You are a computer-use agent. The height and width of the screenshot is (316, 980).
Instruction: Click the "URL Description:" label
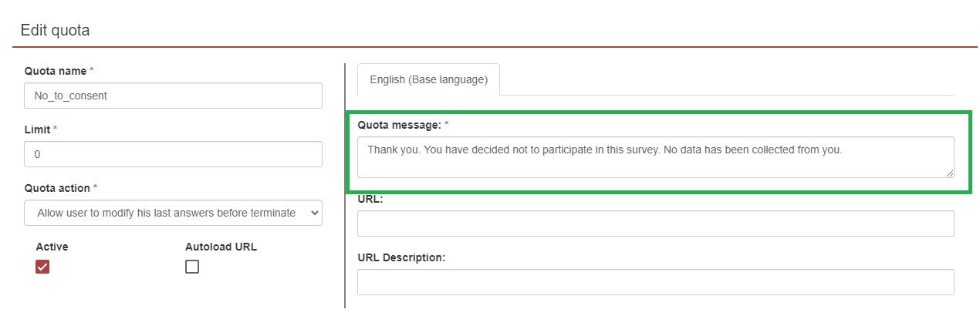coord(401,257)
